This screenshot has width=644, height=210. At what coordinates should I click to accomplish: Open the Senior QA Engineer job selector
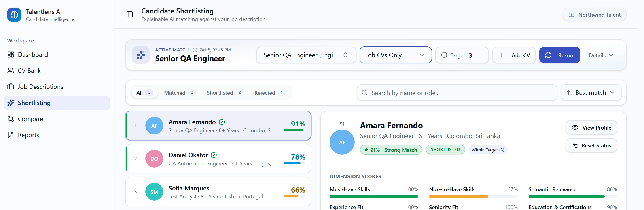306,55
